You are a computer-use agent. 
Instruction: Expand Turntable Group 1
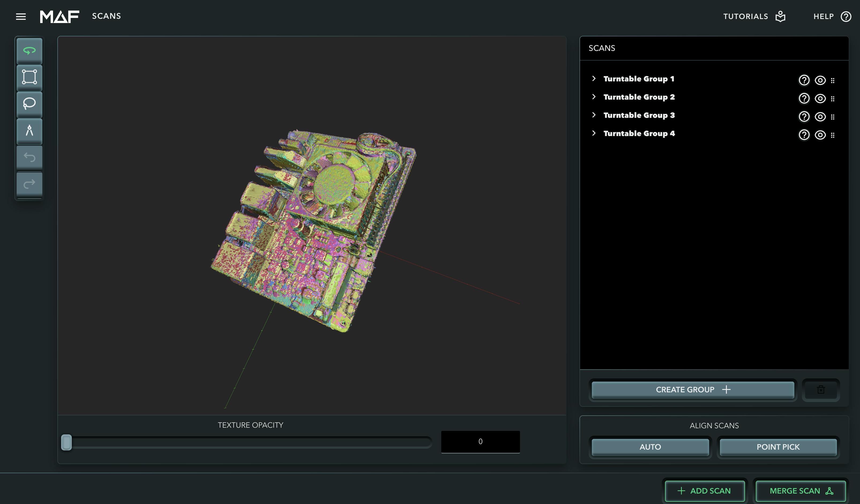594,78
